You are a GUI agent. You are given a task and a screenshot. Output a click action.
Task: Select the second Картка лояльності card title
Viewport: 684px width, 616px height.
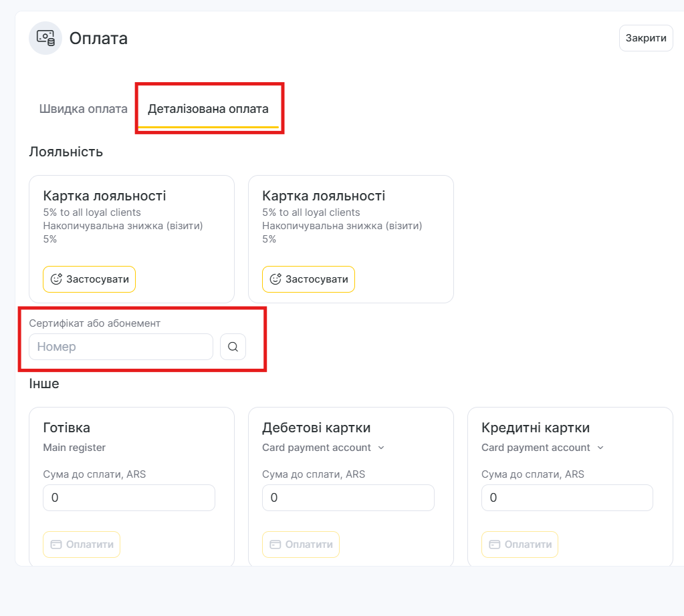click(324, 196)
